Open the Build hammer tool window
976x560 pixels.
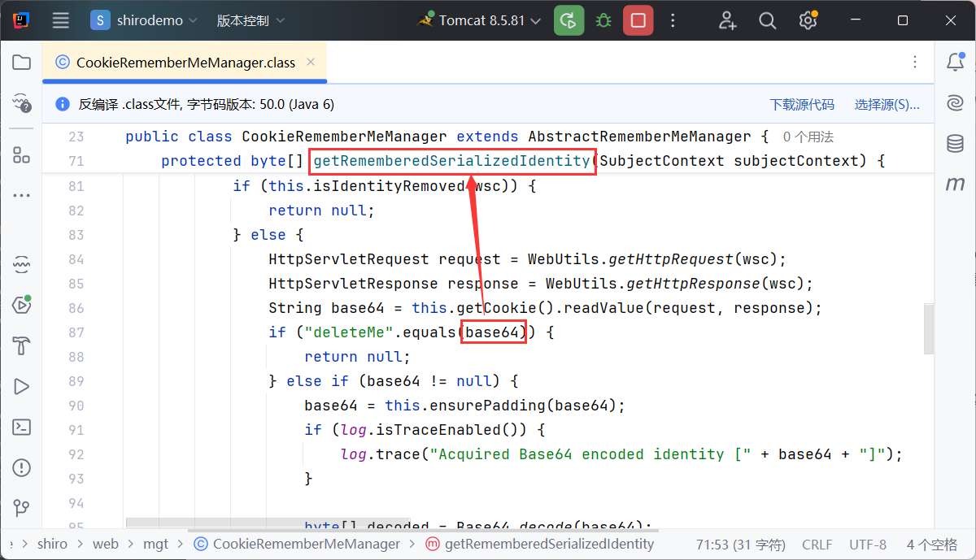pos(21,345)
